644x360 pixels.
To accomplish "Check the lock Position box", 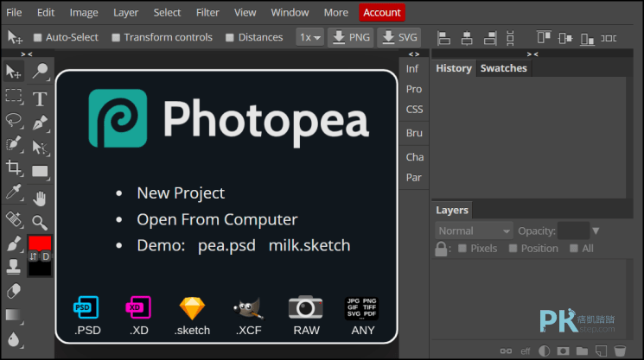I will (x=513, y=248).
